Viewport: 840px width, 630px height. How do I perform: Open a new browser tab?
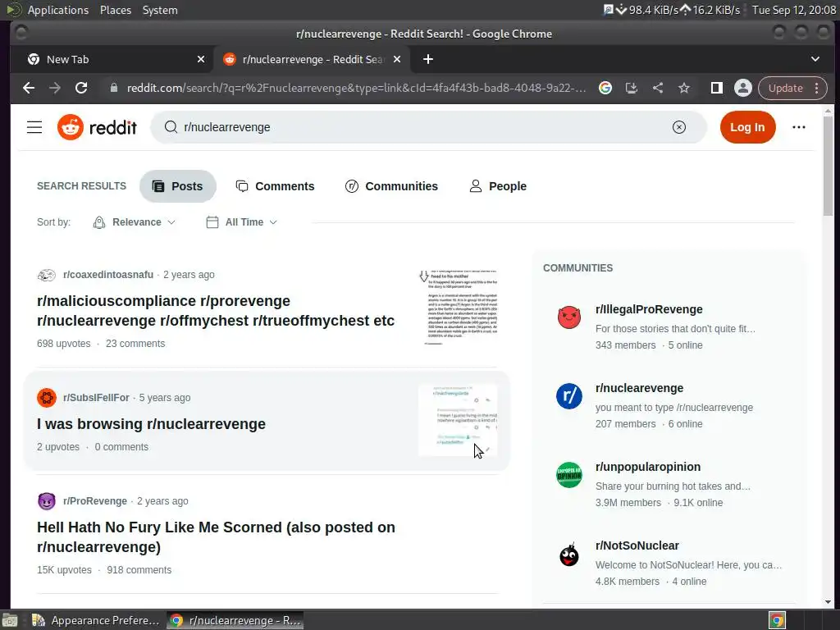[427, 59]
